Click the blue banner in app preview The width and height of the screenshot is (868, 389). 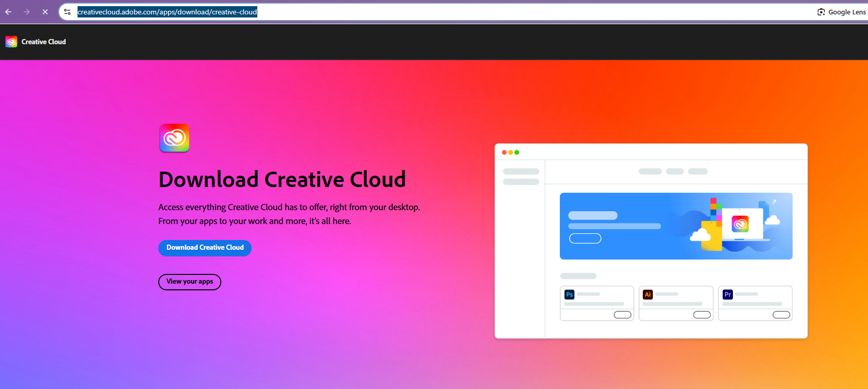[x=676, y=226]
